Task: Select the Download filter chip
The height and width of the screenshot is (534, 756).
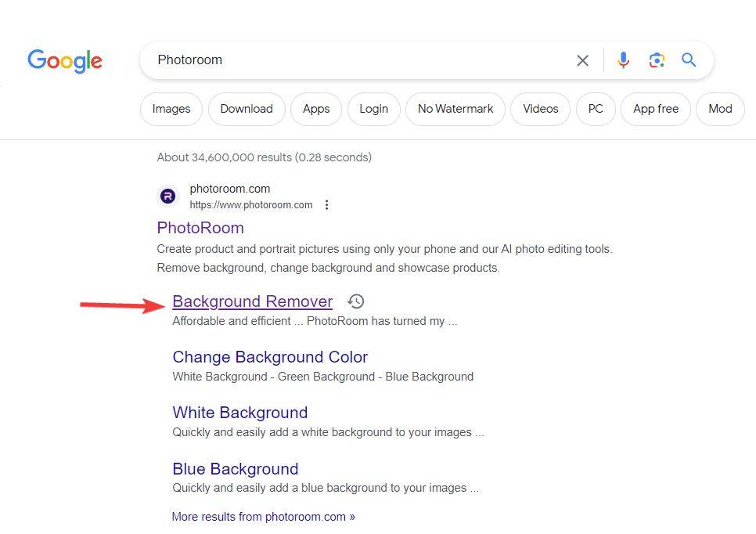Action: coord(247,109)
